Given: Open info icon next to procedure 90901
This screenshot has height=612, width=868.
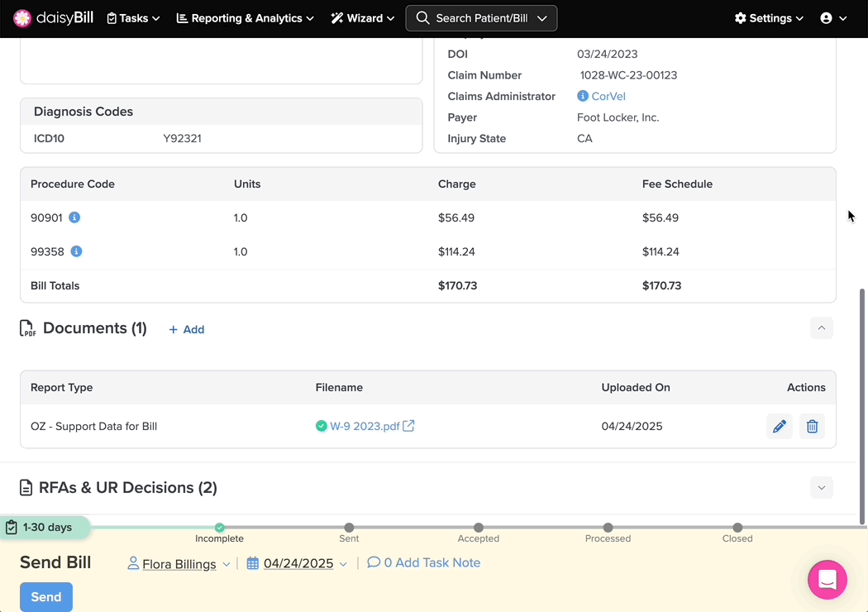Looking at the screenshot, I should [x=74, y=218].
